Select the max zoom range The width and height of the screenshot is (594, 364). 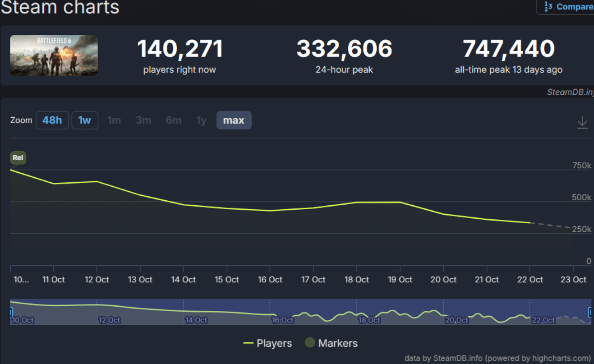234,120
